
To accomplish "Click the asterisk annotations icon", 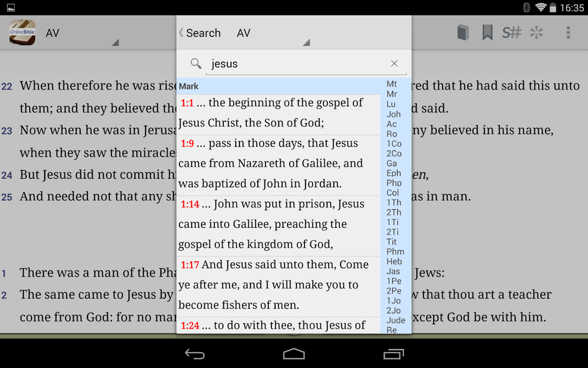I will (537, 32).
